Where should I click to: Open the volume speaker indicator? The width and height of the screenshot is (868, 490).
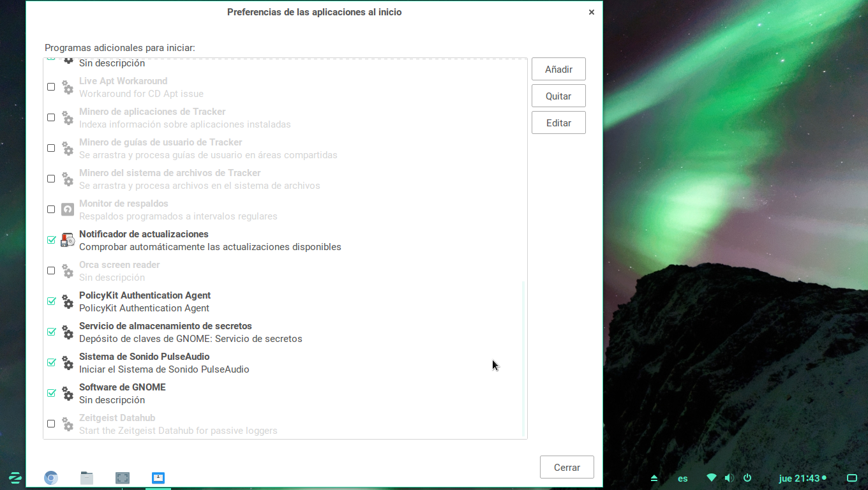pyautogui.click(x=729, y=478)
